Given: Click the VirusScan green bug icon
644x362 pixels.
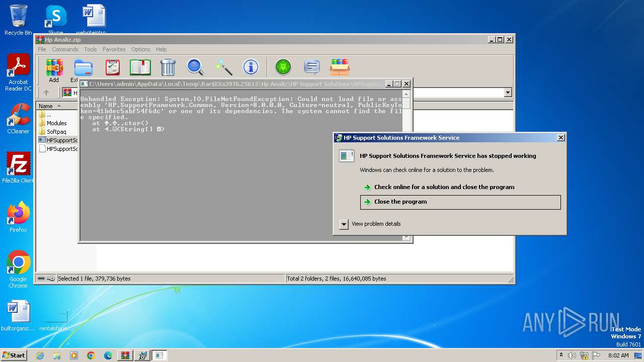Looking at the screenshot, I should (283, 67).
